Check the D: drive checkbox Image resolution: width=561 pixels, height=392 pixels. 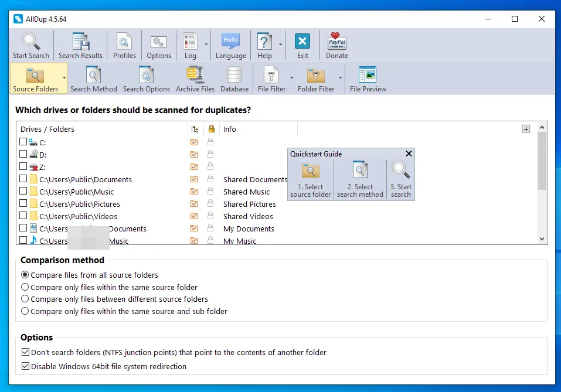pyautogui.click(x=23, y=154)
